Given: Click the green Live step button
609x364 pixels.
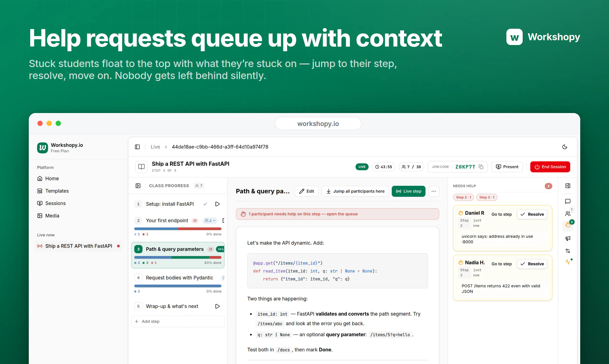Looking at the screenshot, I should [408, 191].
